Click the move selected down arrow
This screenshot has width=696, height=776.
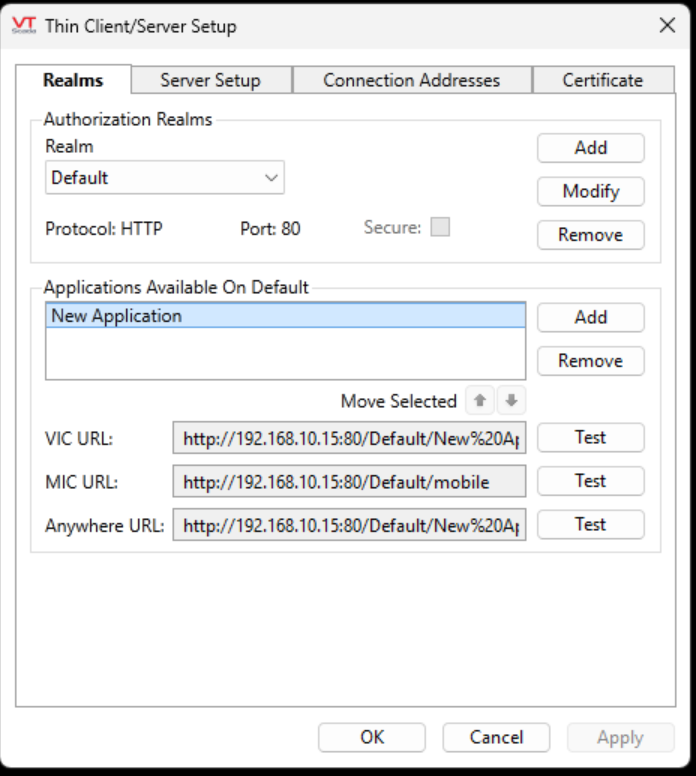pyautogui.click(x=511, y=401)
